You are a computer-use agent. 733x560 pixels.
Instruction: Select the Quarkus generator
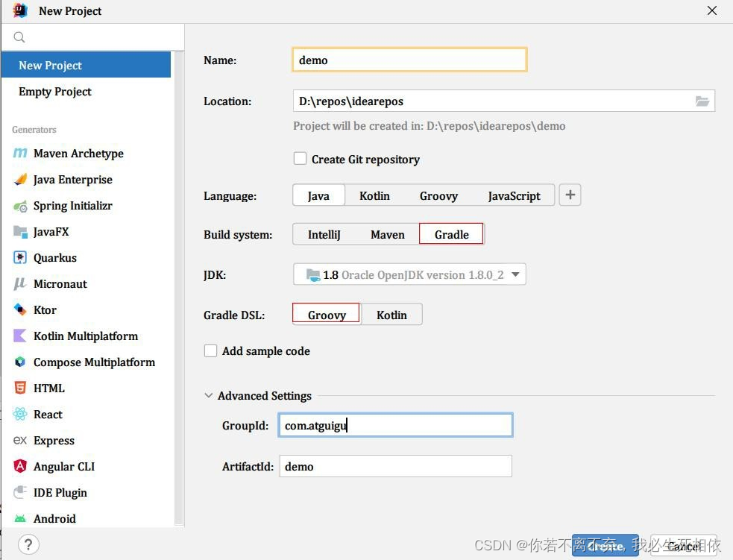pyautogui.click(x=54, y=258)
